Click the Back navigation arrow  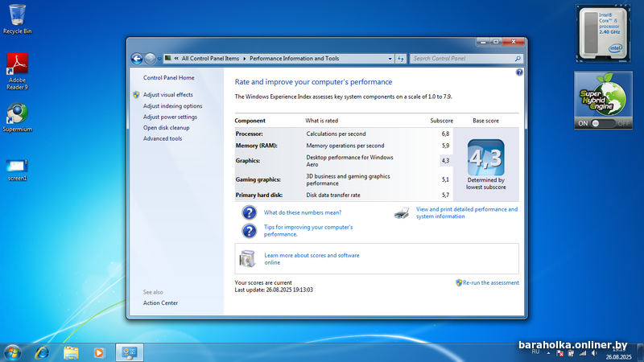[137, 59]
